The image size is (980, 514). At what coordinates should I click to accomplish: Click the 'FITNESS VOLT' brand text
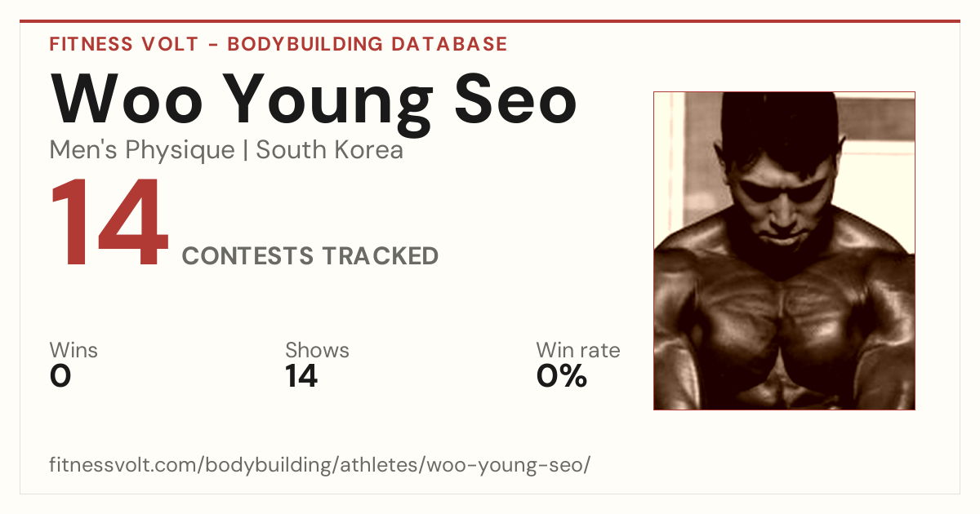[x=123, y=44]
